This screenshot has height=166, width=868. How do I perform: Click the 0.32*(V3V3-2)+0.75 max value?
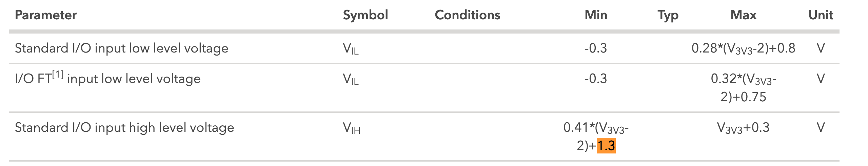click(x=744, y=88)
